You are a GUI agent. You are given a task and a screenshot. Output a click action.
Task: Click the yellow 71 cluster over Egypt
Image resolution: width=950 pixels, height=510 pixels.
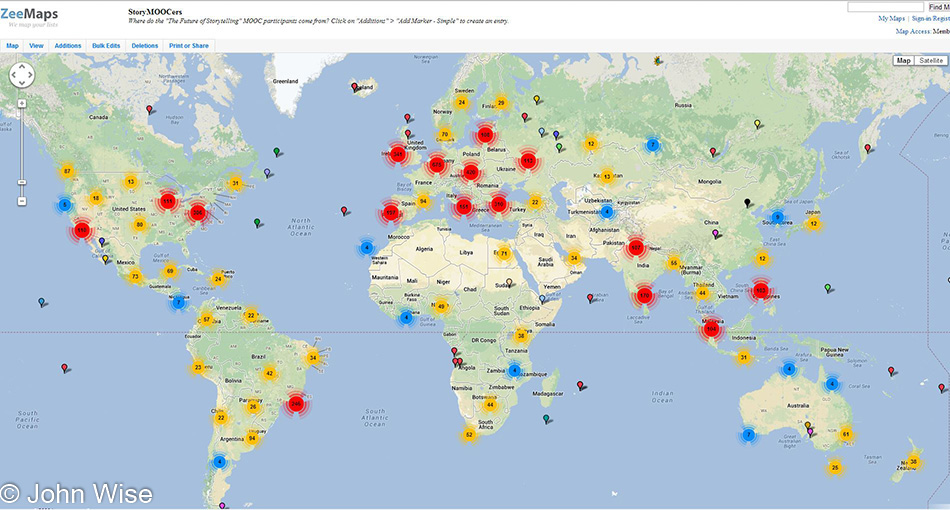pyautogui.click(x=503, y=253)
